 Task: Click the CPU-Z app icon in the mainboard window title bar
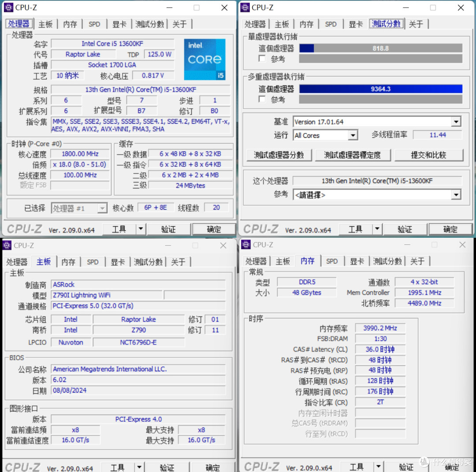pyautogui.click(x=7, y=245)
